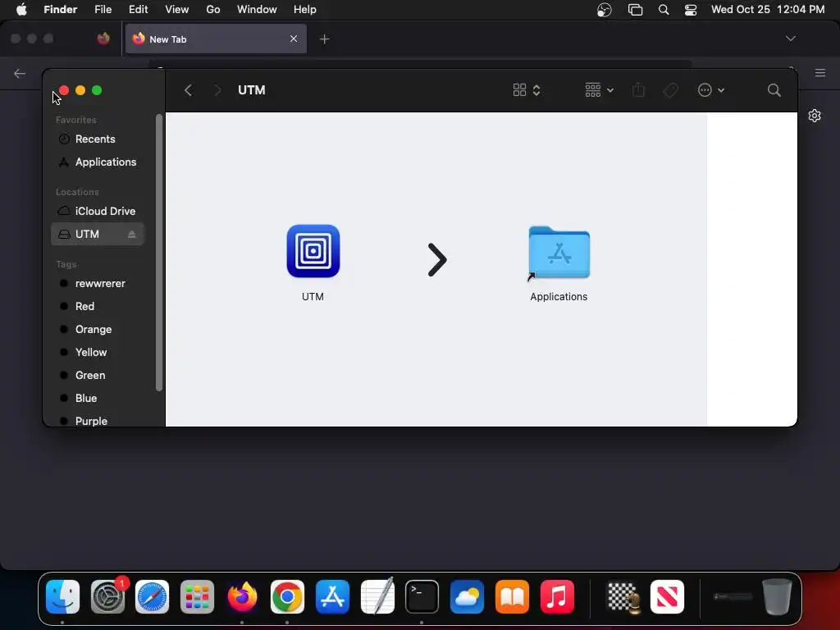Screen dimensions: 840x630
Task: Open the Finder menu
Action: [60, 10]
